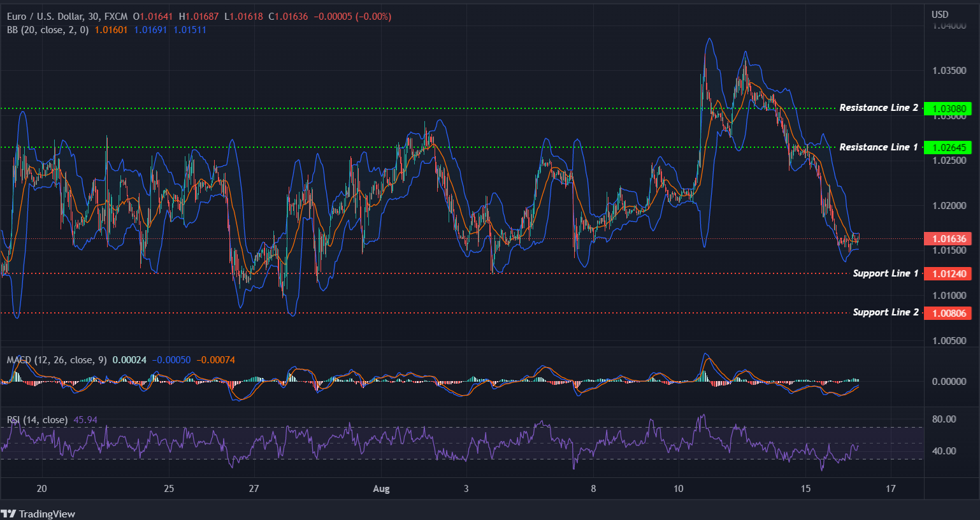
Task: Click the Resistance Line 2 price label 1.03080
Action: pyautogui.click(x=947, y=108)
